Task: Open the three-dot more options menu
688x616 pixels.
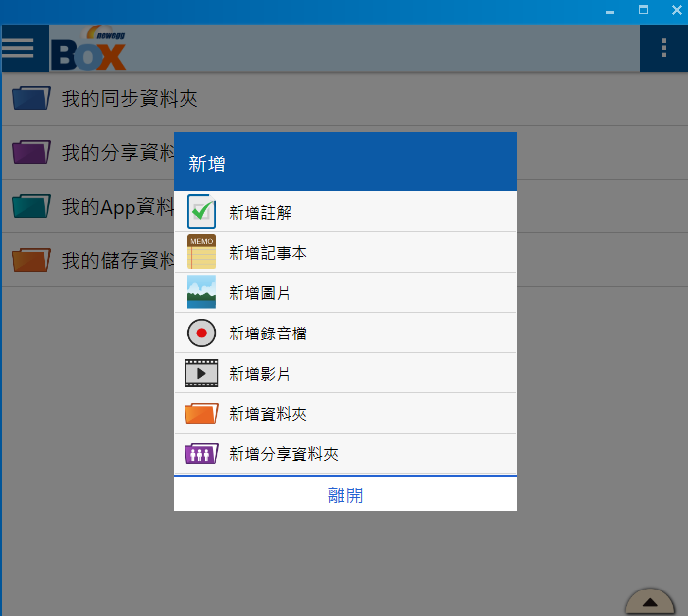Action: point(663,48)
